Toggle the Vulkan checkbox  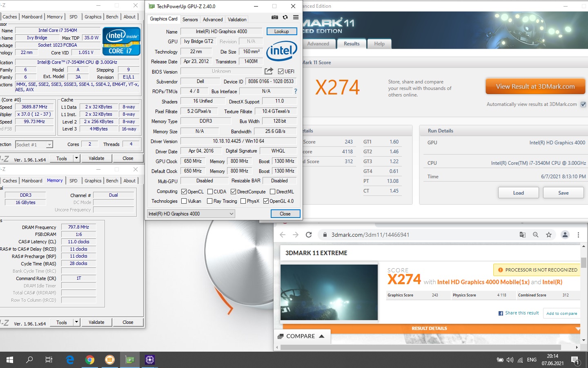click(184, 201)
